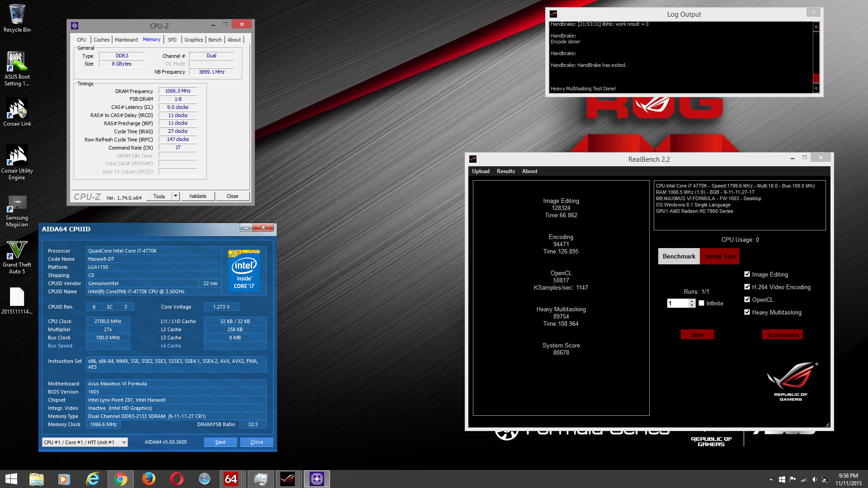The width and height of the screenshot is (868, 488).
Task: Select the Stress Test tab in RealBench
Action: pos(720,256)
